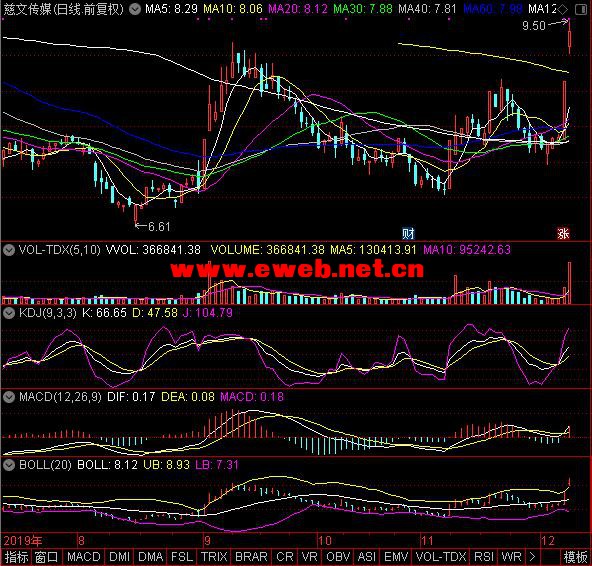Screen dimensions: 592x566
Task: Open the 指标 indicator tab
Action: click(16, 557)
